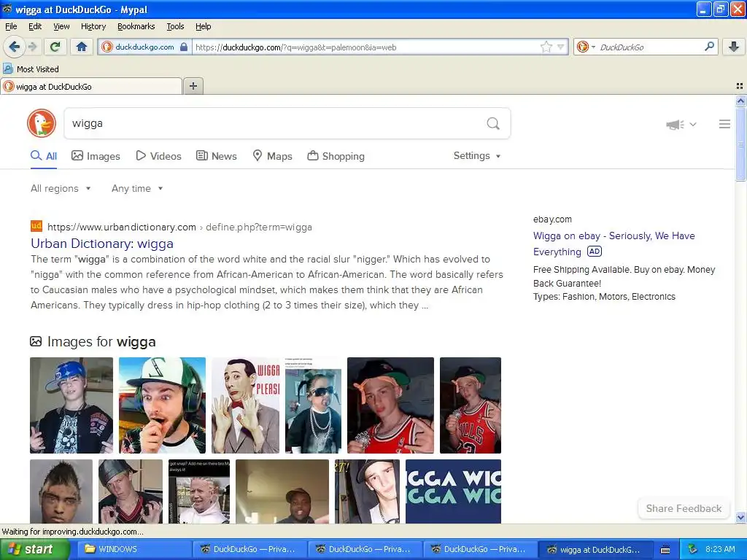This screenshot has height=560, width=747.
Task: Click the on-screen keyboard tray icon
Action: tap(665, 550)
